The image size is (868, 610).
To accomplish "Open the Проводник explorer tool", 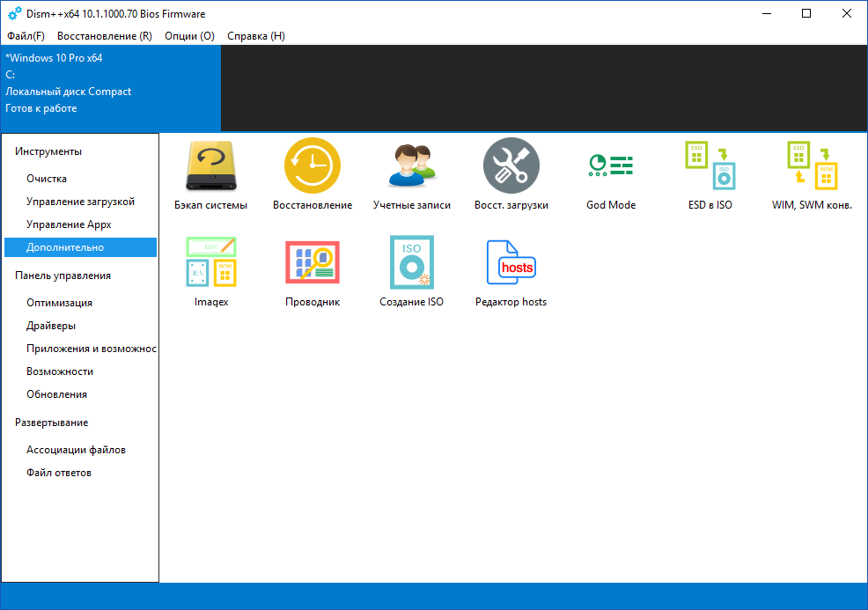I will pyautogui.click(x=313, y=272).
